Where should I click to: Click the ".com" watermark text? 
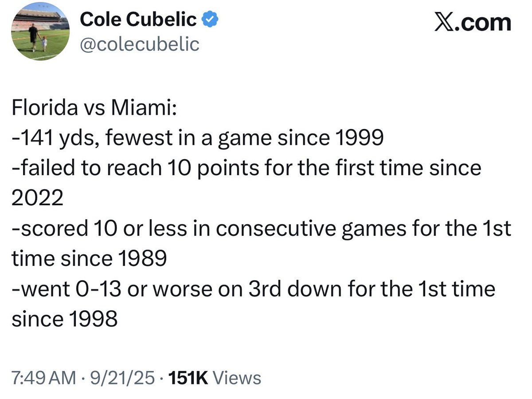[481, 21]
